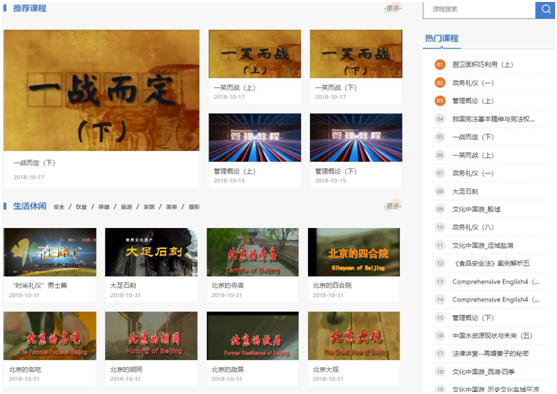Image resolution: width=557 pixels, height=394 pixels.
Task: Open the 更多 link beside 生活休闲
Action: pos(393,206)
